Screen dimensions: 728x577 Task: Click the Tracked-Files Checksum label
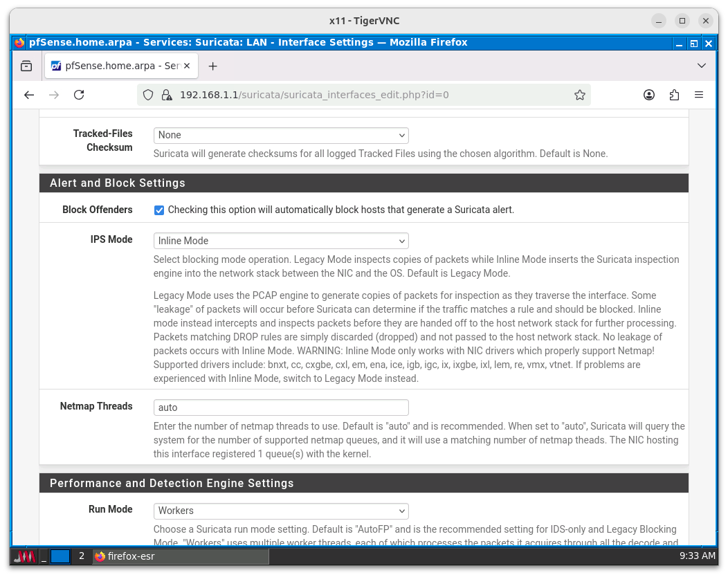(x=102, y=140)
